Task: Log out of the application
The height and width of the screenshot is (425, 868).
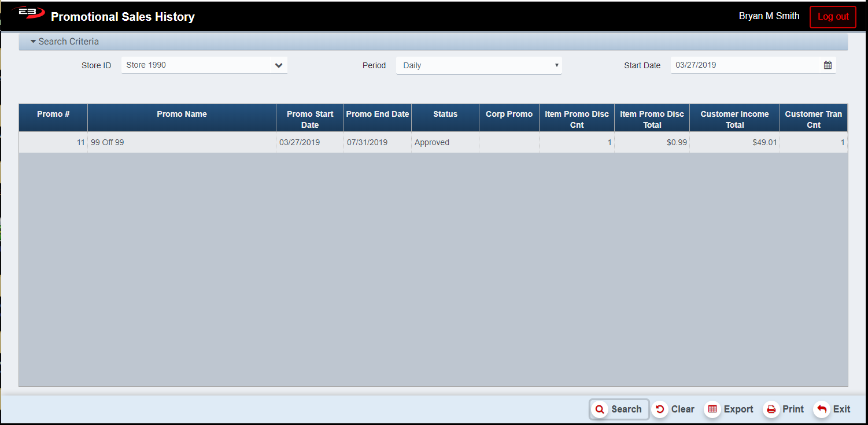Action: (833, 17)
